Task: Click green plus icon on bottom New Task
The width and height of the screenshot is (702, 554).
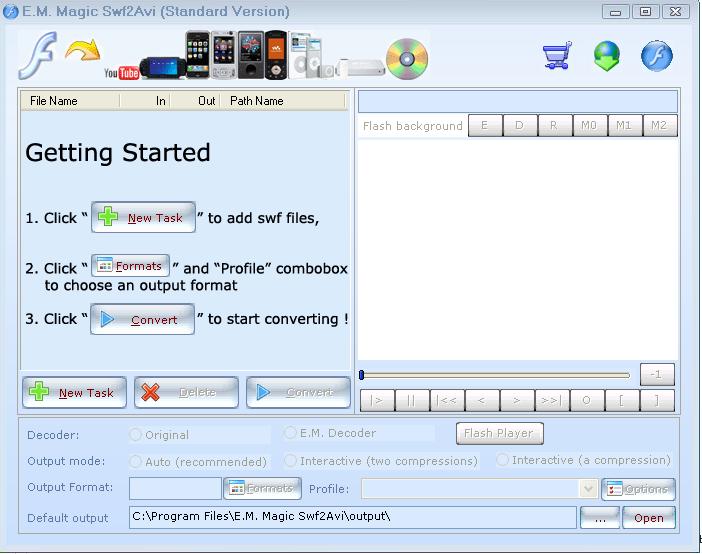Action: pos(39,391)
